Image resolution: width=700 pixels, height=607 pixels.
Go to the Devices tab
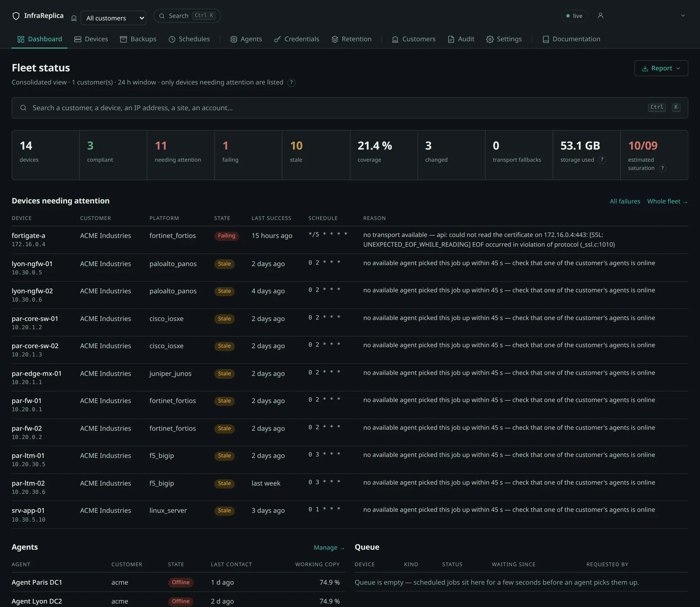coord(91,39)
